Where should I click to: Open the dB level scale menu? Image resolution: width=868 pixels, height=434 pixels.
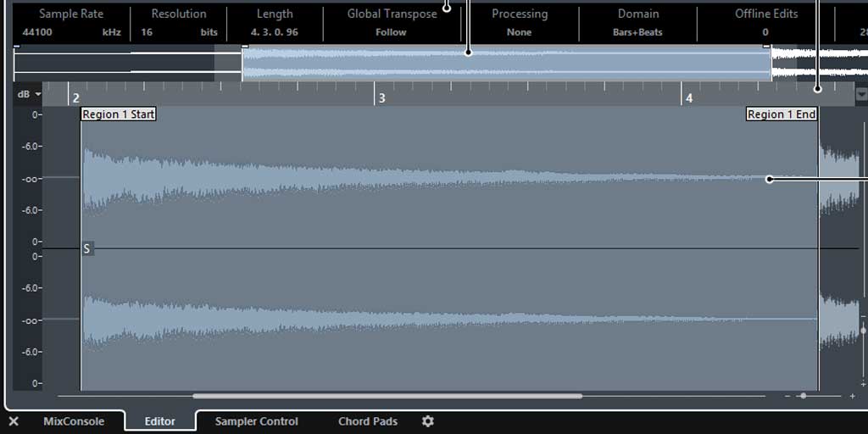coord(28,94)
